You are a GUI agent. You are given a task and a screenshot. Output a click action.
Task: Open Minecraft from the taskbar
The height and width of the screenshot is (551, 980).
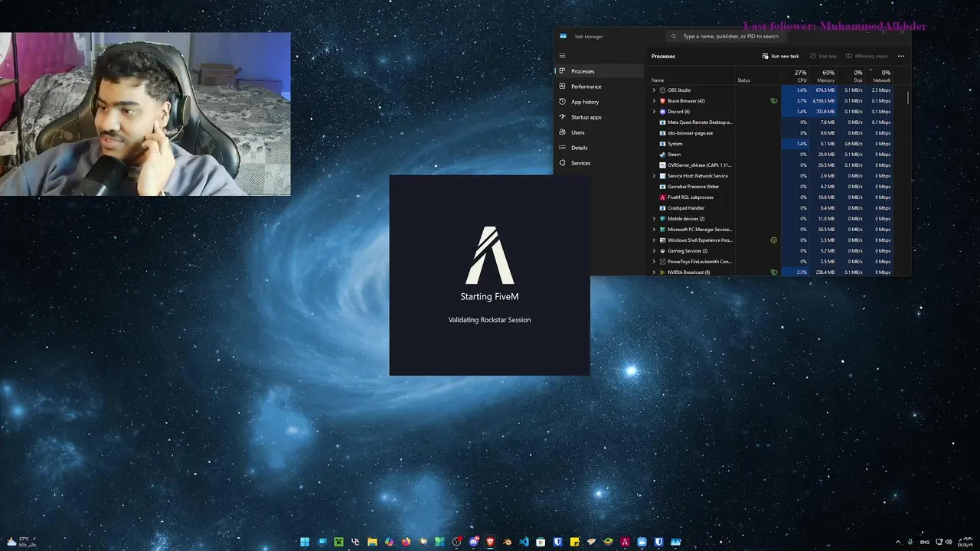click(338, 542)
